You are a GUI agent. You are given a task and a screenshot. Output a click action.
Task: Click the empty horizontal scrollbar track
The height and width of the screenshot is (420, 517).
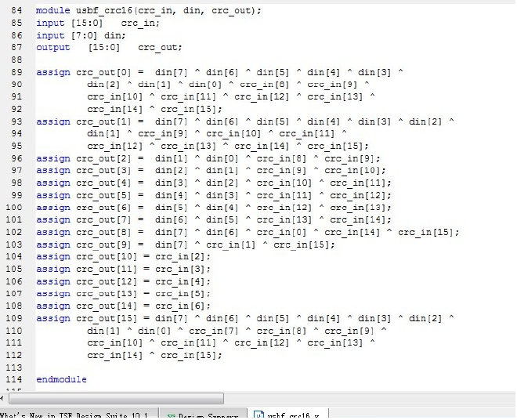(x=368, y=399)
